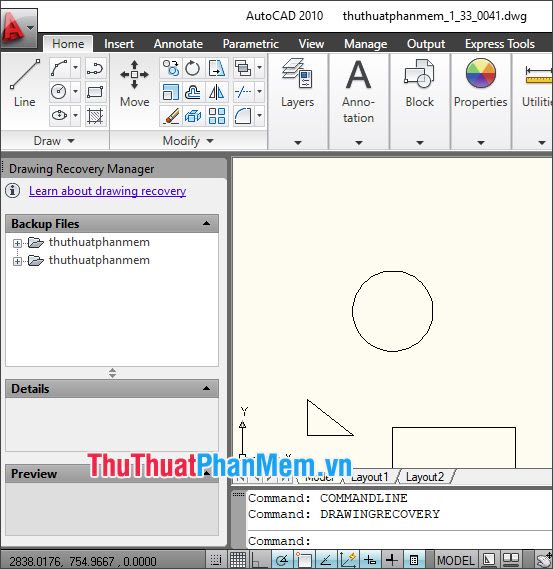Click the Stretch tool icon

[217, 68]
